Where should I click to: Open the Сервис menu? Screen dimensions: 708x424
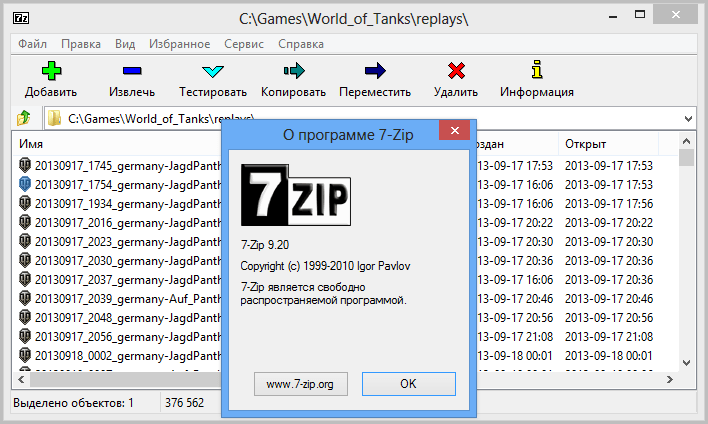pos(244,44)
